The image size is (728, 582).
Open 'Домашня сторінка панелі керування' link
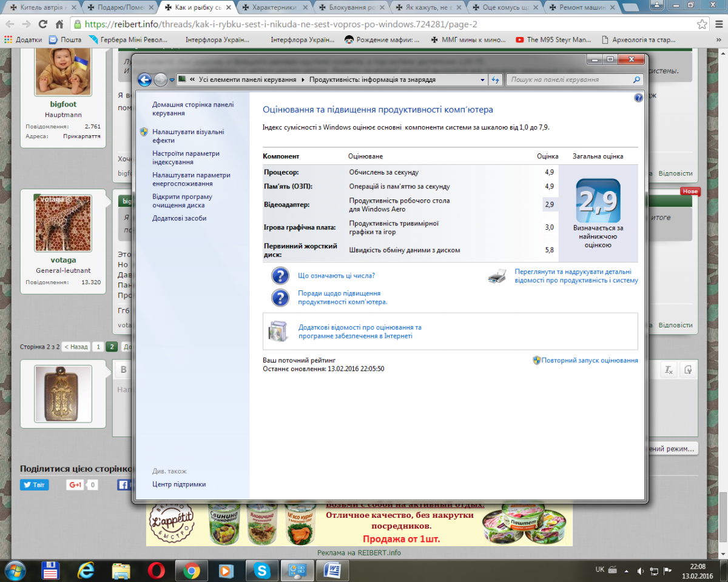click(x=193, y=109)
